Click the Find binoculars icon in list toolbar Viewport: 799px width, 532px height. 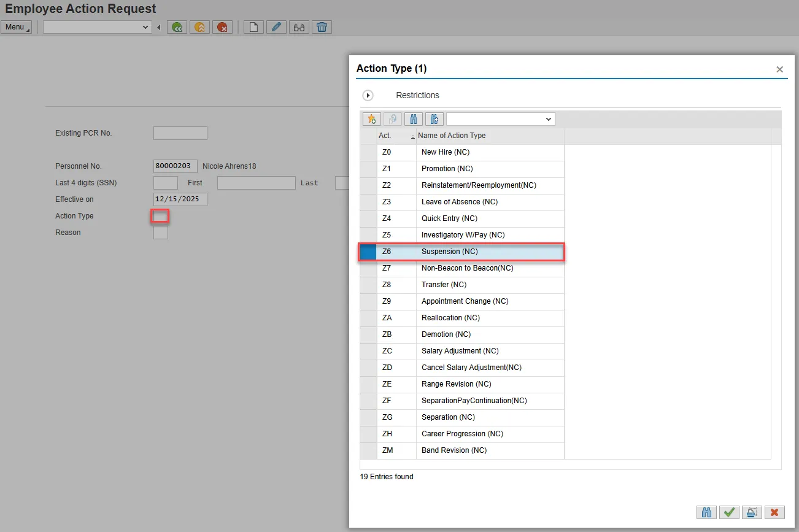pyautogui.click(x=413, y=119)
